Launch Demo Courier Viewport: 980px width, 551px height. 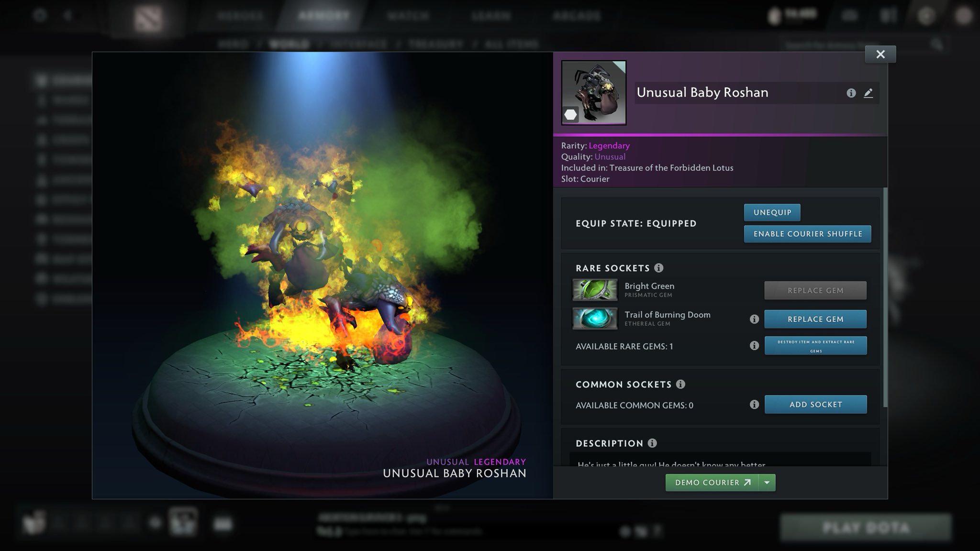point(712,483)
